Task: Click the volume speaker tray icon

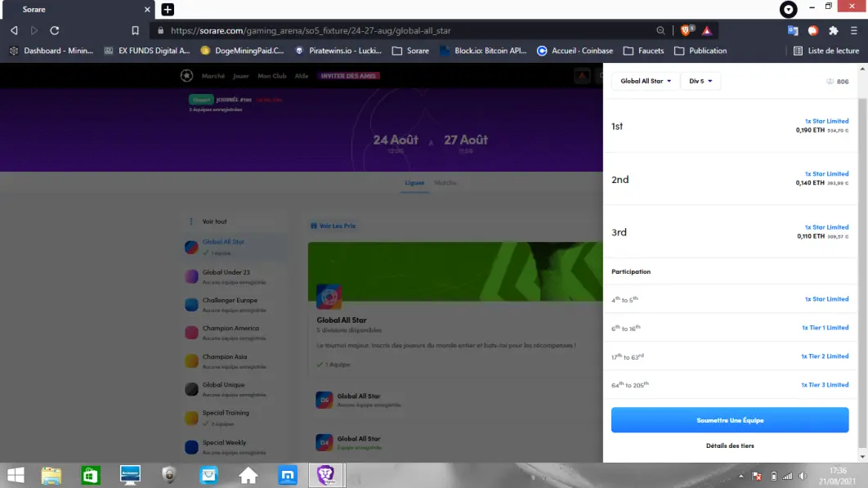Action: click(x=803, y=477)
